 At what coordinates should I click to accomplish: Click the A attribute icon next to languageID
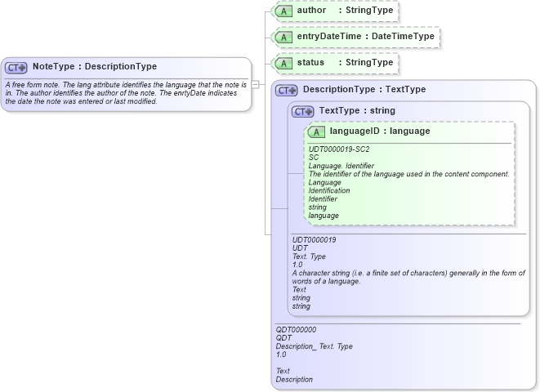tap(316, 131)
